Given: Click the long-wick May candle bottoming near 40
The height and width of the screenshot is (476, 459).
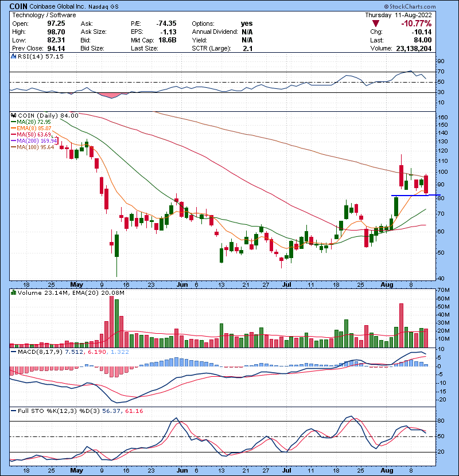Looking at the screenshot, I should pos(116,254).
